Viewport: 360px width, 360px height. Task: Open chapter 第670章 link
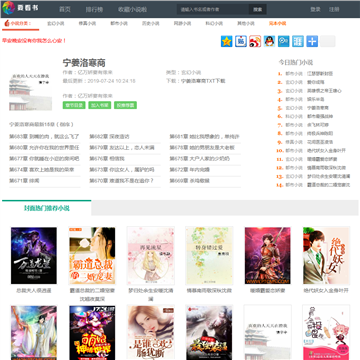point(121,181)
